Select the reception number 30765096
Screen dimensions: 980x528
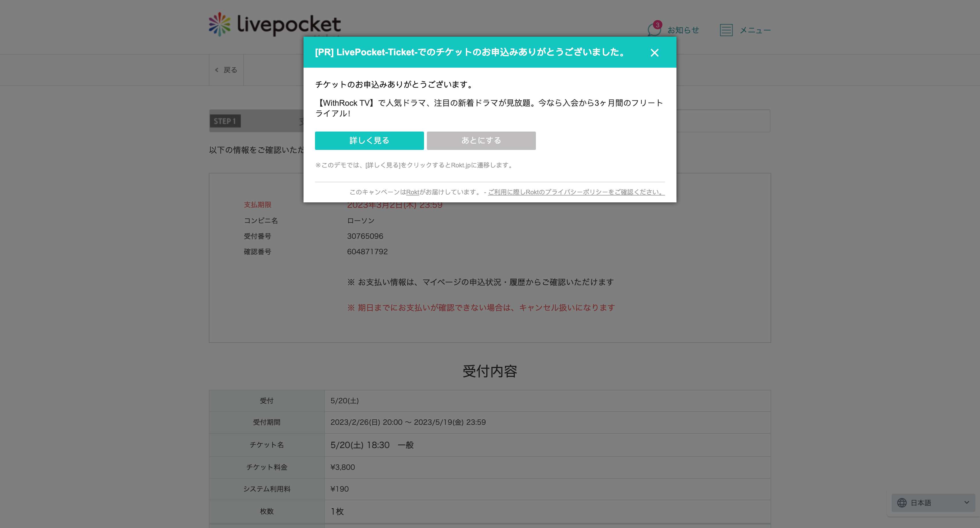(x=365, y=236)
